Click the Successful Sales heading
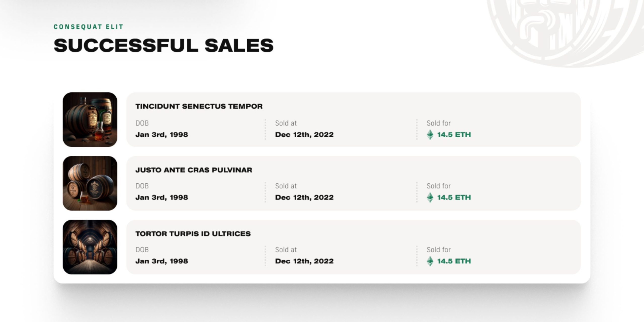644x322 pixels. pos(164,46)
